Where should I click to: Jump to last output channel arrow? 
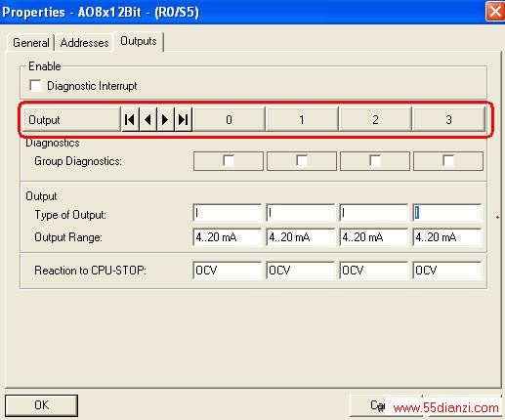coord(183,119)
